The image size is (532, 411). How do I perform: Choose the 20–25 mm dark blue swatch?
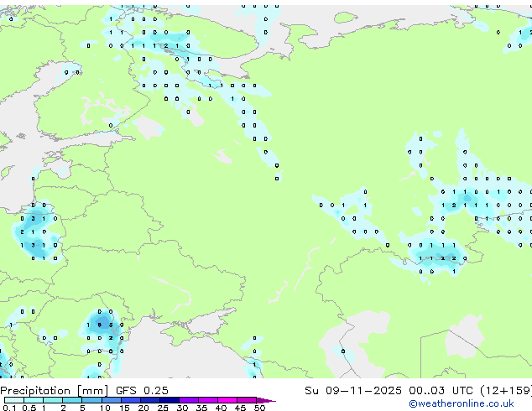tap(150, 400)
